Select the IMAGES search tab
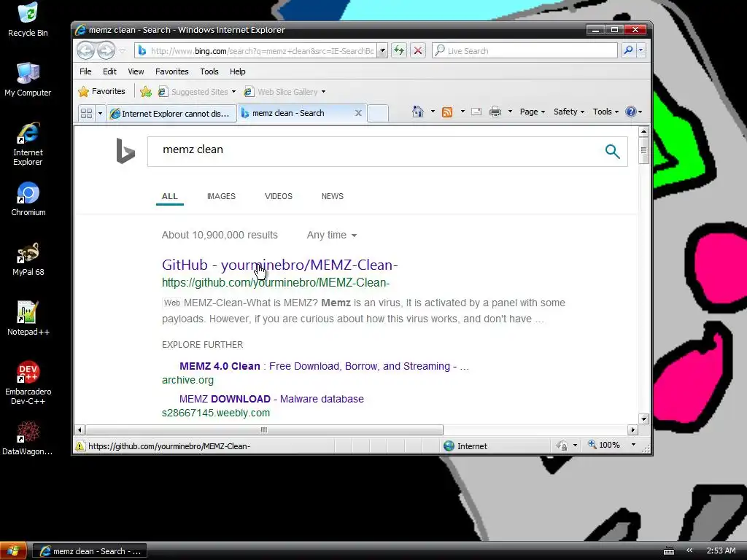This screenshot has height=560, width=747. click(x=221, y=196)
